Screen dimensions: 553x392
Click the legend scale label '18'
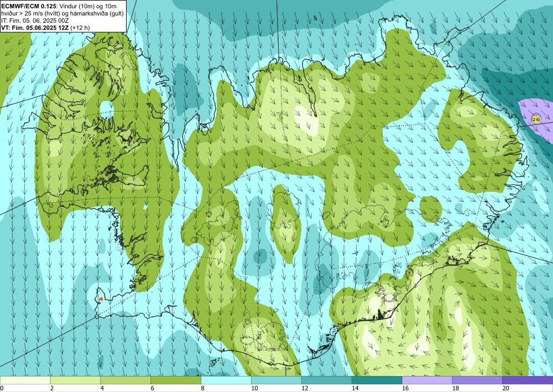[455, 389]
